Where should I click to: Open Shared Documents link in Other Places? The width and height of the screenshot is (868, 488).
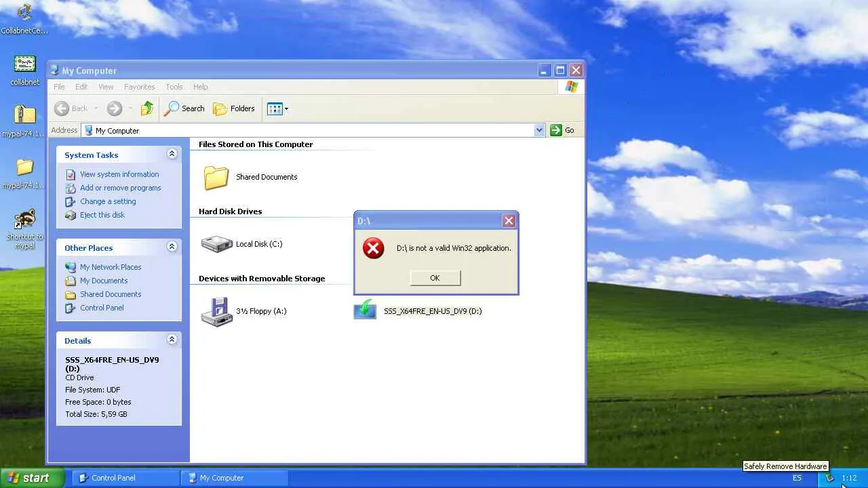tap(111, 294)
